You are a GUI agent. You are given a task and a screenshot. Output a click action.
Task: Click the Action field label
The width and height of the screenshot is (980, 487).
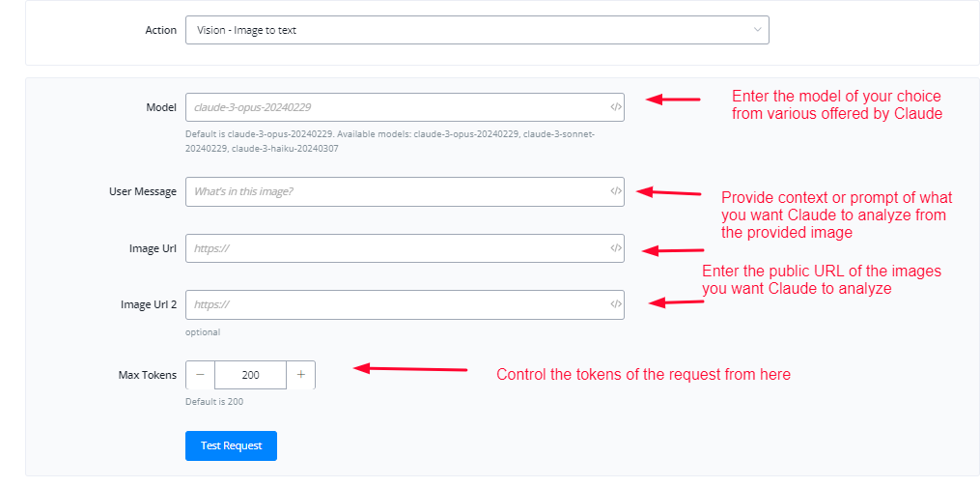coord(160,30)
